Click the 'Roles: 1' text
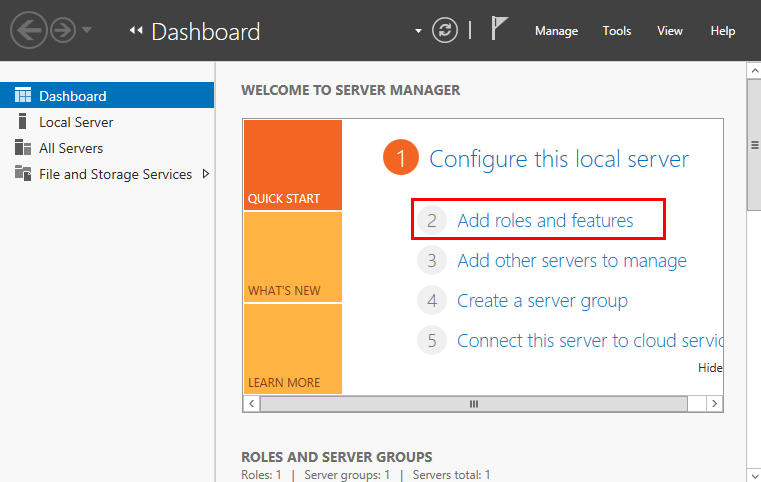 tap(261, 475)
